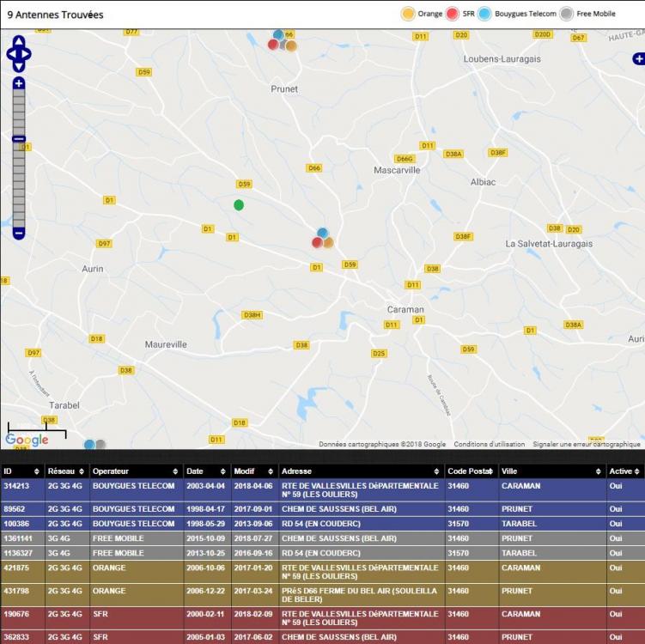Select the grey Free Mobile marker near Tarabel
Viewport: 645px width, 644px height.
point(100,444)
